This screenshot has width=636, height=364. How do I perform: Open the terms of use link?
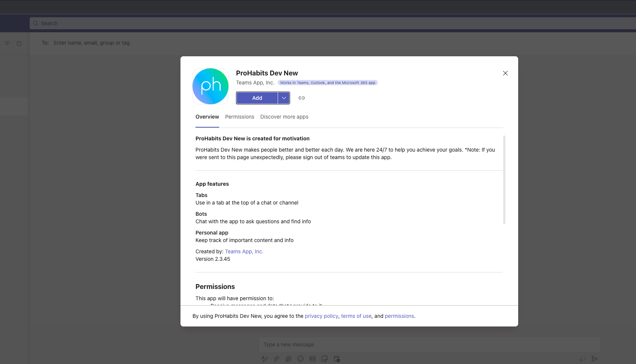pos(356,316)
